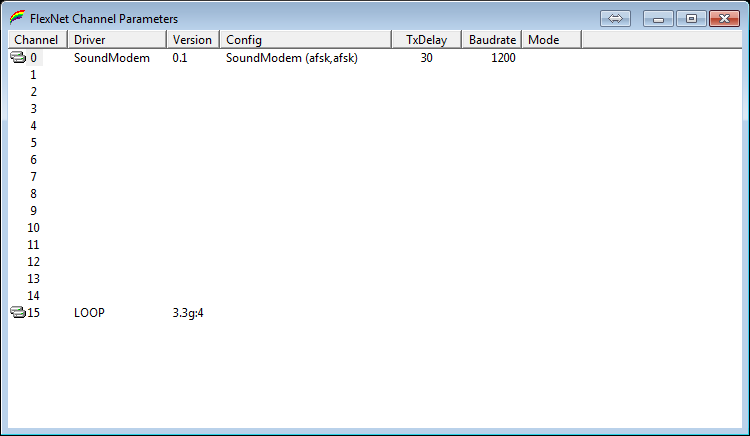Click the Config column header
750x436 pixels.
[x=306, y=40]
